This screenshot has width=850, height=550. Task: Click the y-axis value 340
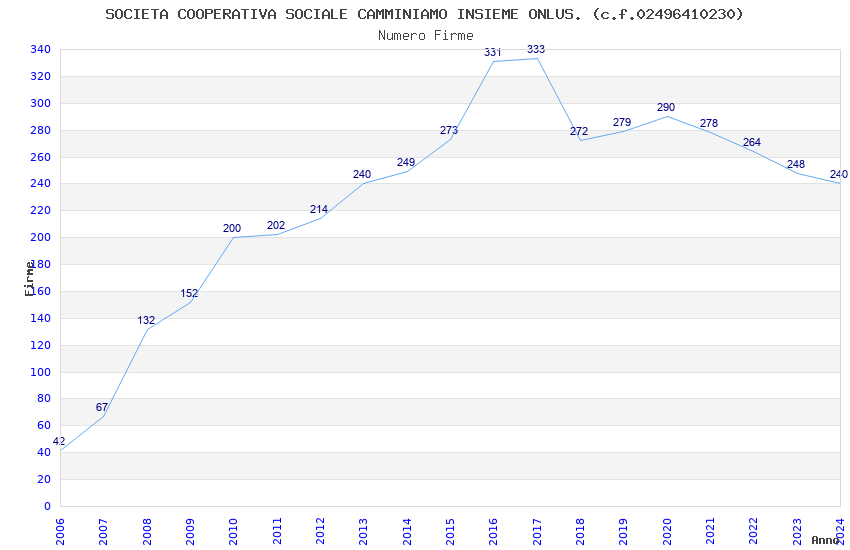tap(41, 49)
